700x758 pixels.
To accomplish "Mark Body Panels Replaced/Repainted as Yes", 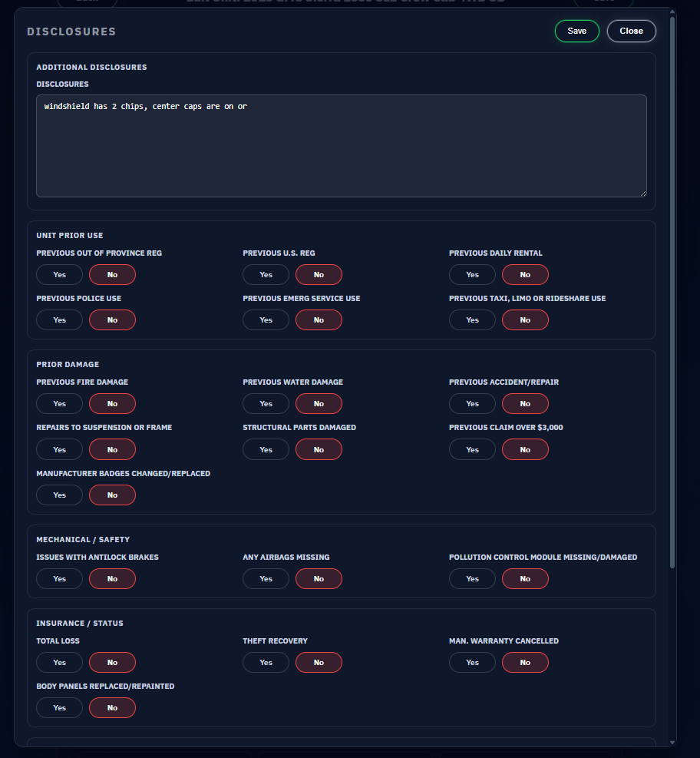I will [x=59, y=707].
